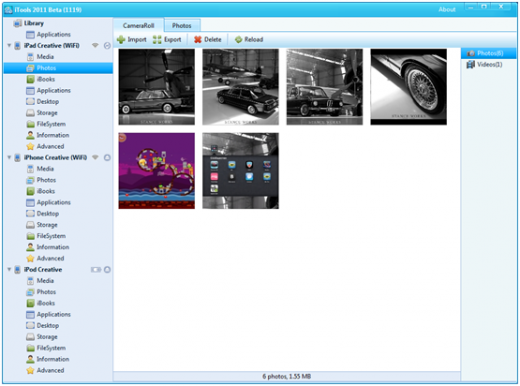The height and width of the screenshot is (386, 520).
Task: Click the Import button
Action: (132, 40)
